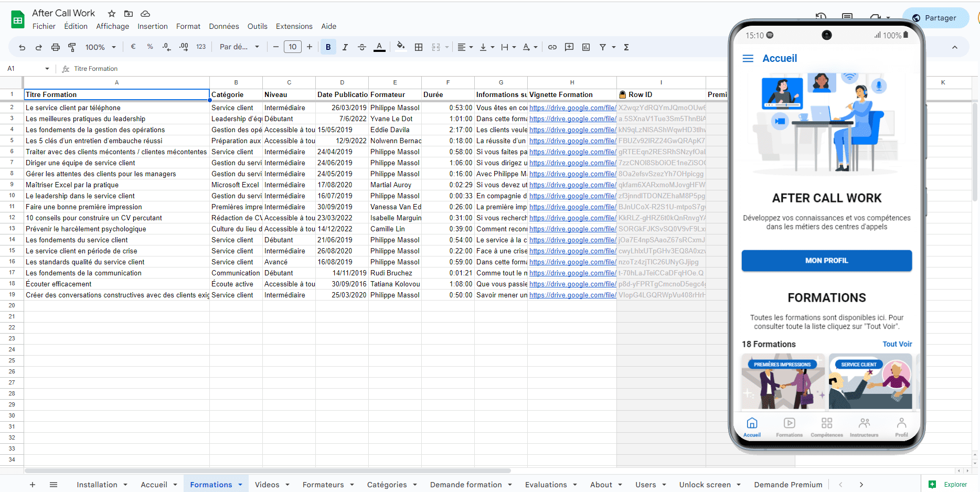Toggle bold formatting in the toolbar
Viewport: 980px width, 492px height.
tap(328, 47)
